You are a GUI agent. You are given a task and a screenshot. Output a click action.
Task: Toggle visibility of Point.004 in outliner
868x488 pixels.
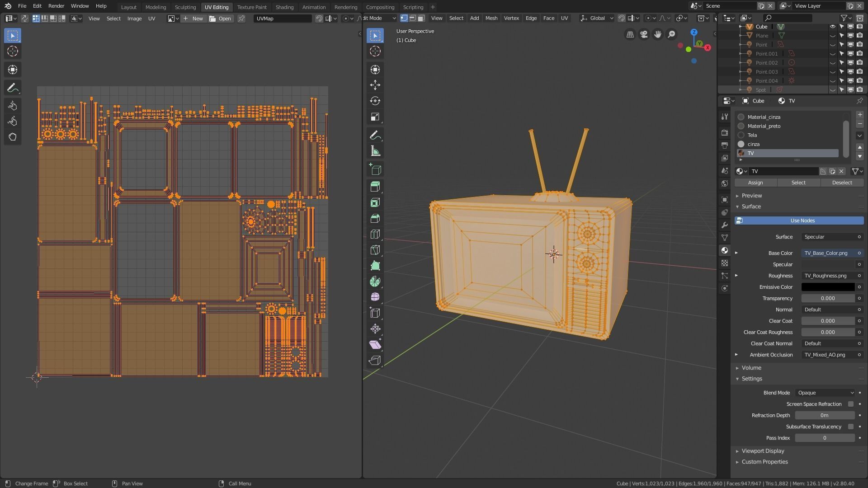click(832, 81)
